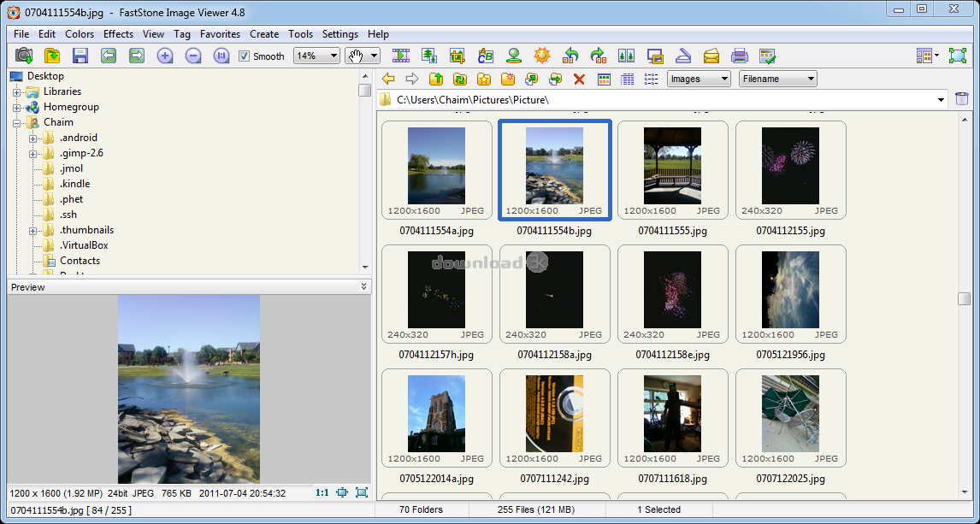Collapse the Preview panel chevron
Screen dimensions: 980x524
[363, 286]
